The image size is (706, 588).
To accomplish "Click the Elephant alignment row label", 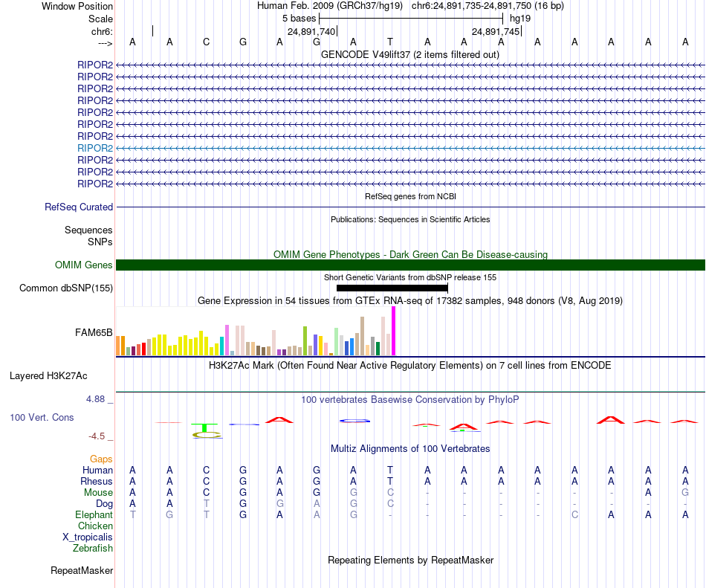I will click(94, 514).
